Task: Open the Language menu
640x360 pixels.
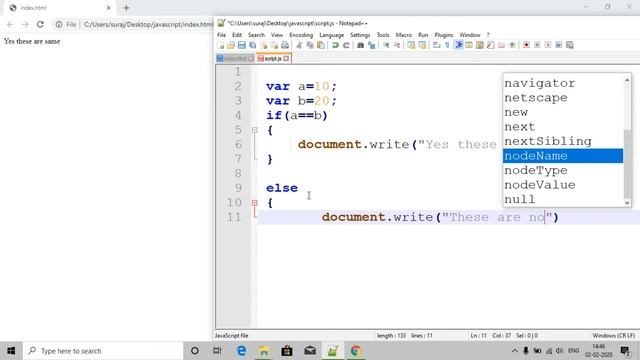Action: coord(331,35)
